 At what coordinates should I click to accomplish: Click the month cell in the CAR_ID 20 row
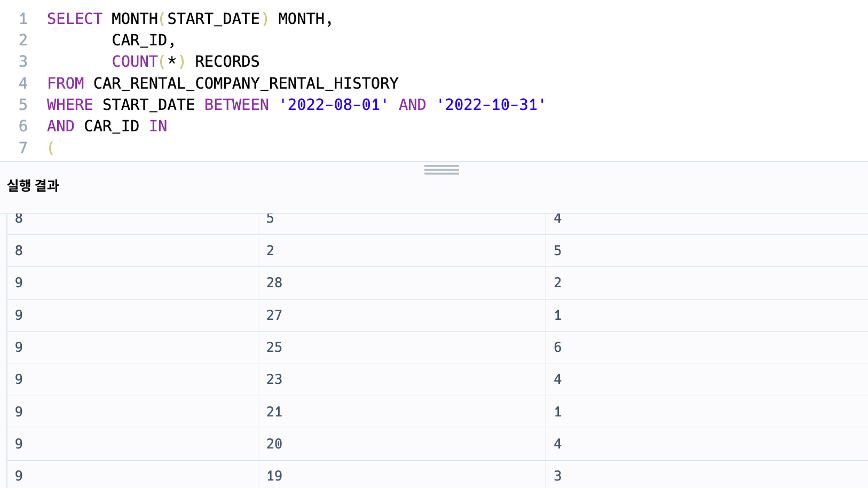[132, 444]
